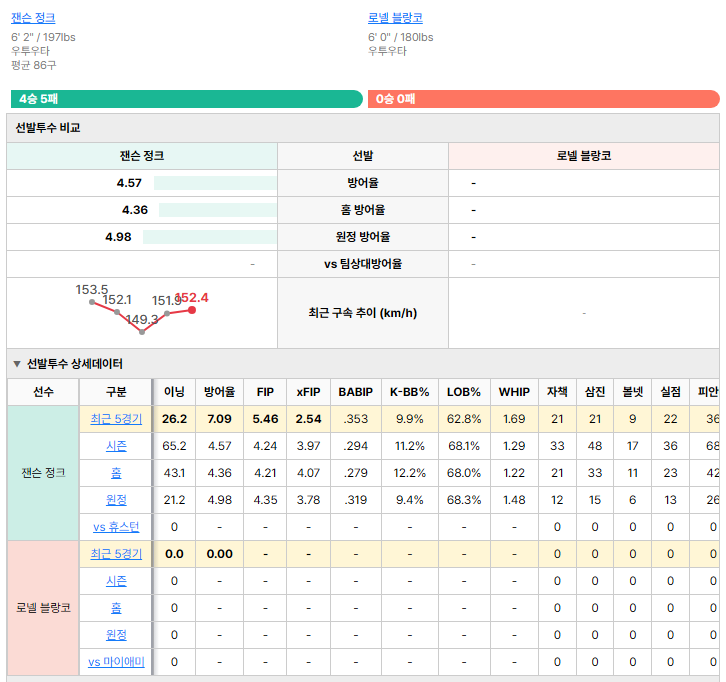Click 3.78 away xFIP value
The height and width of the screenshot is (682, 726).
(x=308, y=500)
